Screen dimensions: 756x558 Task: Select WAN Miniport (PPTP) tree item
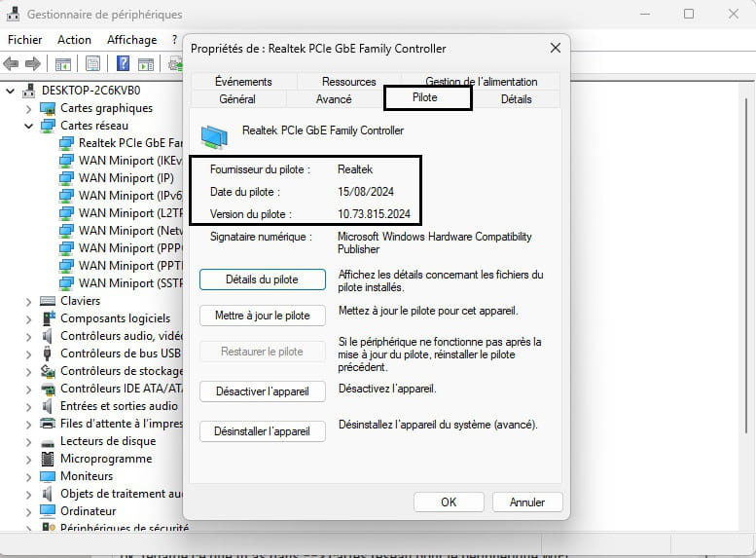(x=120, y=266)
